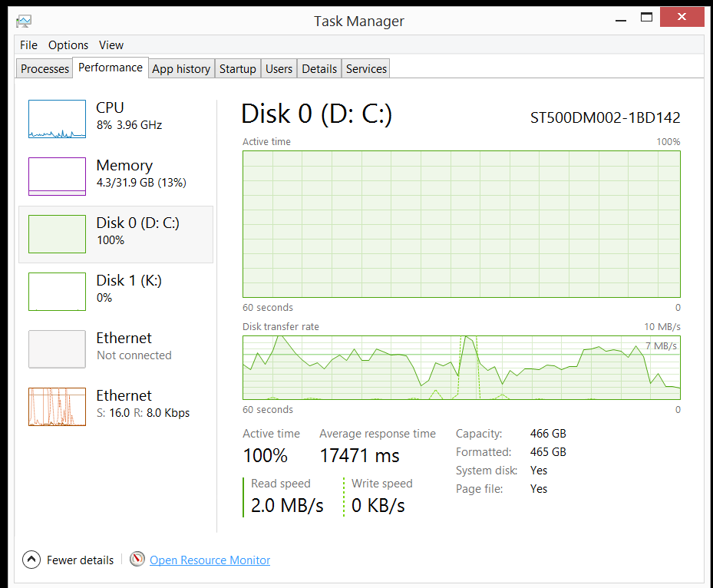Open the View menu

click(111, 45)
